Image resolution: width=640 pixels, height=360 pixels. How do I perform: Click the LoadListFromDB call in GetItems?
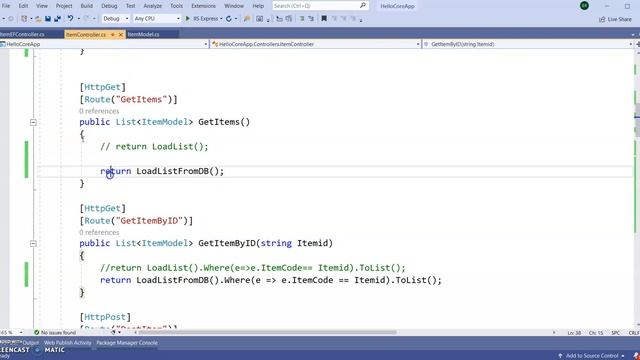click(x=180, y=171)
